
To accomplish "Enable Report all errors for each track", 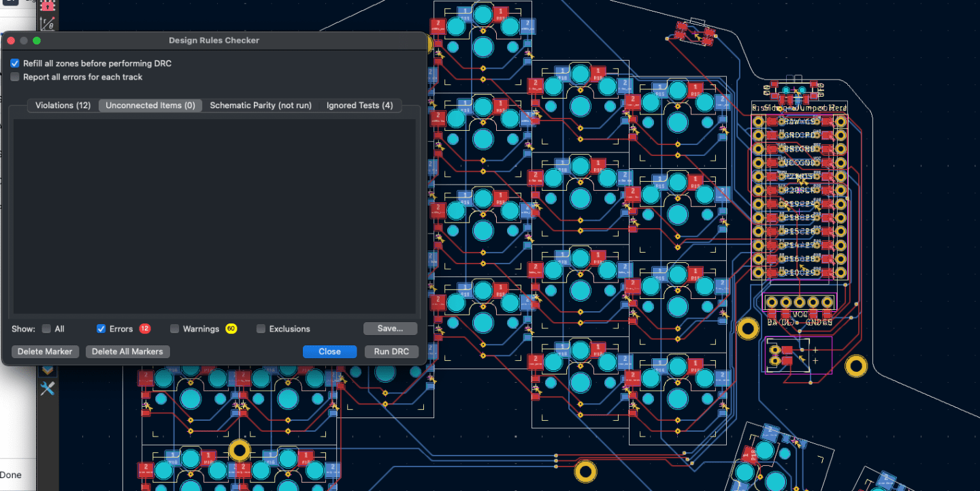I will 15,77.
